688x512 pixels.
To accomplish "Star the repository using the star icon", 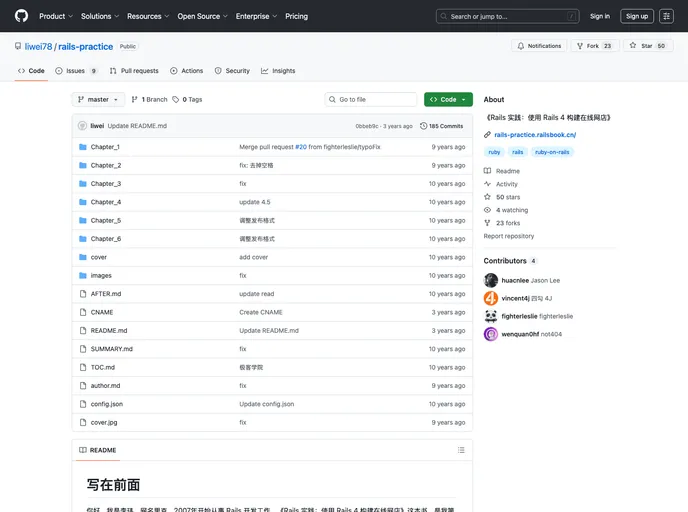I will (x=633, y=45).
